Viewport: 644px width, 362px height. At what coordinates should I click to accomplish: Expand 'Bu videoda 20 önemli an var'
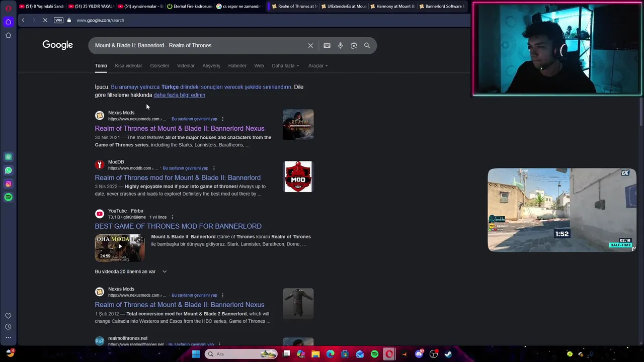tap(131, 271)
